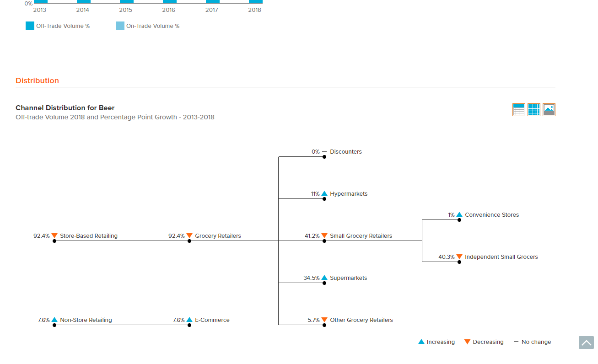The height and width of the screenshot is (364, 598).
Task: Click the increasing arrow beside E-Commerce
Action: coord(189,320)
